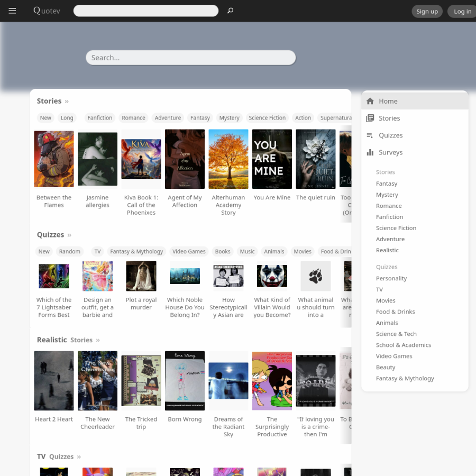
Task: Click the Sign up button
Action: pos(427,12)
